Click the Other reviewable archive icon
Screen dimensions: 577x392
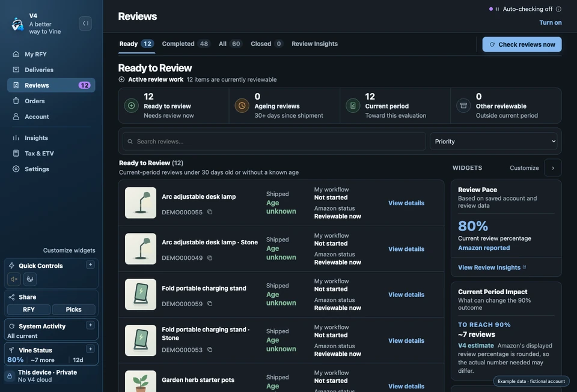click(463, 106)
